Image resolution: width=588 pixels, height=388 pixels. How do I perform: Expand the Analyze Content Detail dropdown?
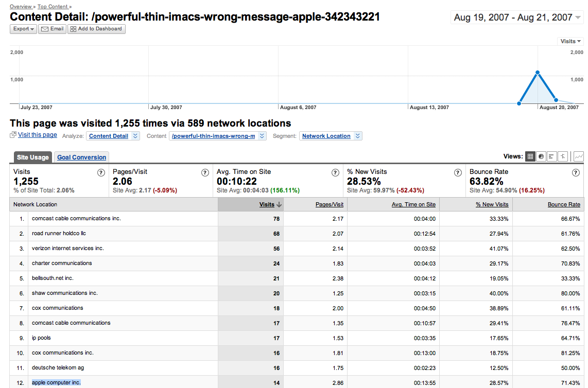coord(113,136)
